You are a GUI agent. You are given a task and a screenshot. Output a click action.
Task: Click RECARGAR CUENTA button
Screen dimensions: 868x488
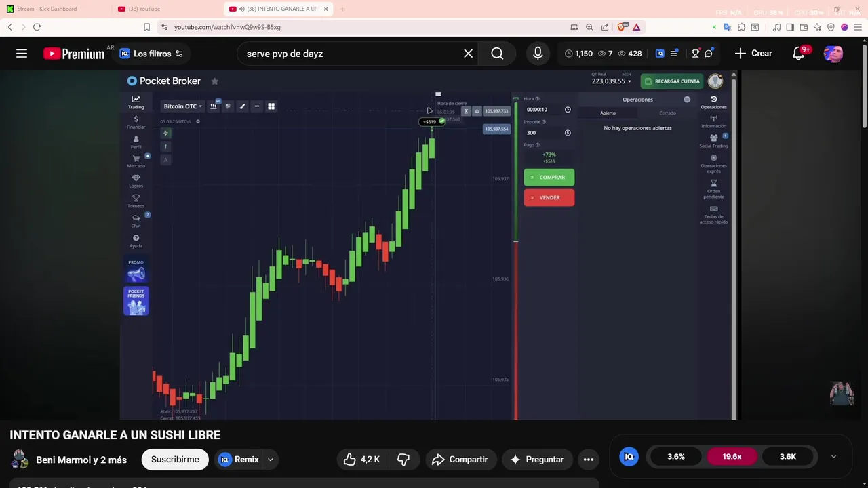(x=671, y=81)
